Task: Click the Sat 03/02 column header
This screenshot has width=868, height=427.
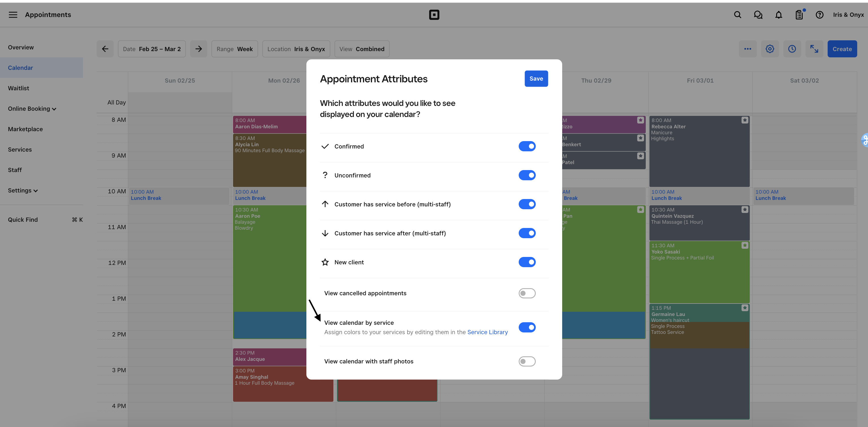Action: [x=804, y=81]
